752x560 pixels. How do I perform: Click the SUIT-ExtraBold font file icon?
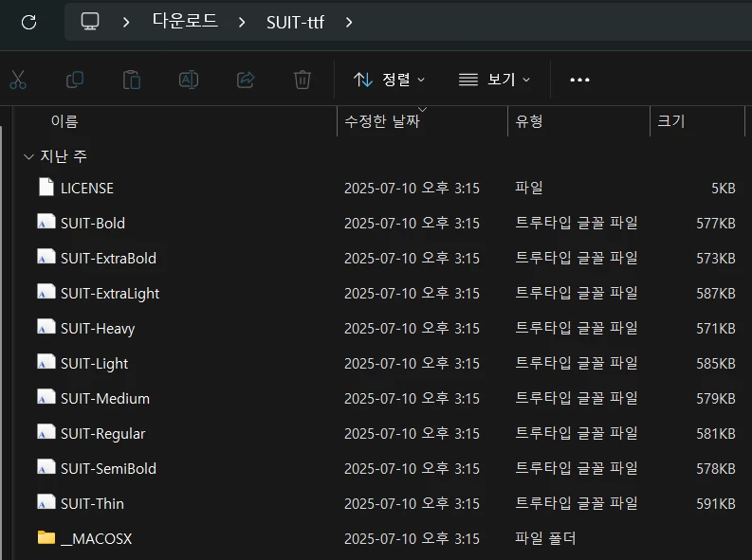coord(46,257)
